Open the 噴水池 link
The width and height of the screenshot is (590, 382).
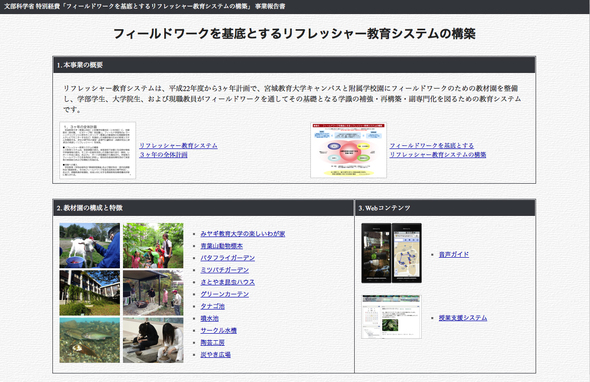[x=210, y=318]
